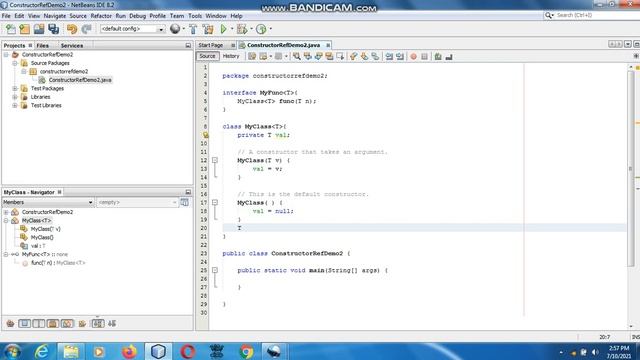Image resolution: width=640 pixels, height=360 pixels.
Task: Expand the Libraries node
Action: 15,97
